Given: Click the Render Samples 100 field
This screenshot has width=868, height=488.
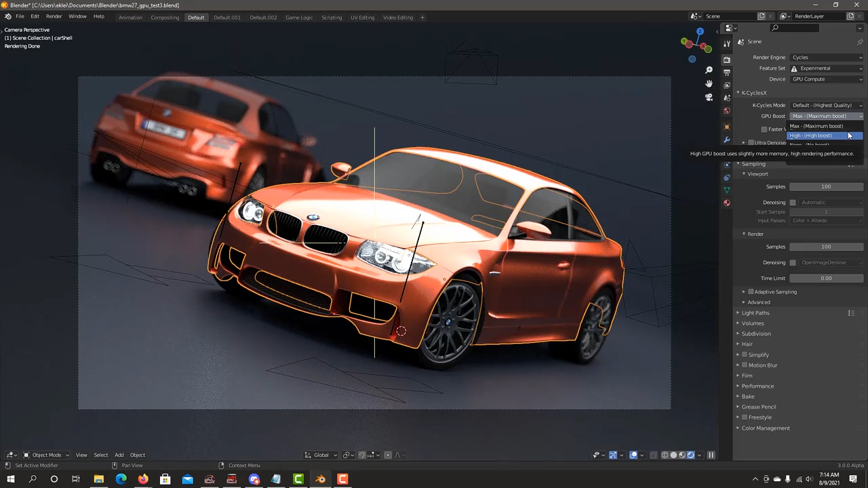Looking at the screenshot, I should coord(826,247).
